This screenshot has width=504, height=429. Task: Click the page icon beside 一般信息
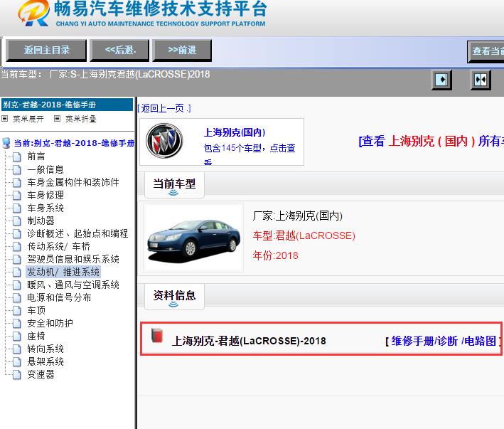click(17, 170)
